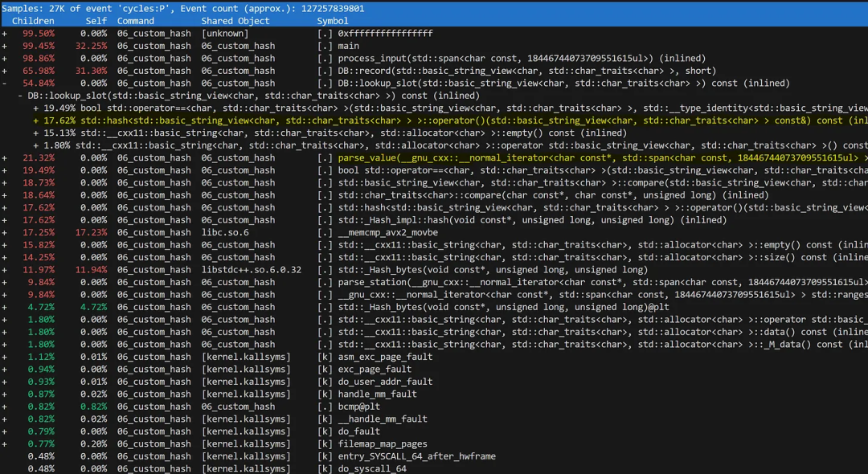Click the Self column header
This screenshot has height=474, width=868.
pyautogui.click(x=96, y=21)
